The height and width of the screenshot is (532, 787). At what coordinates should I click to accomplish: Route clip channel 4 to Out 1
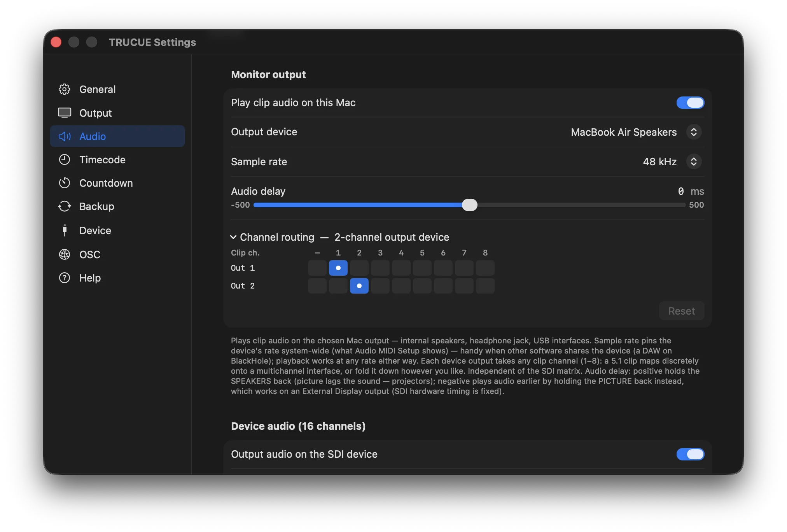401,268
